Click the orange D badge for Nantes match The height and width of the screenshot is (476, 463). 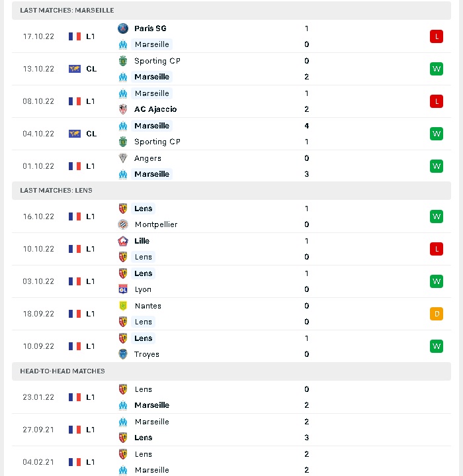(437, 314)
